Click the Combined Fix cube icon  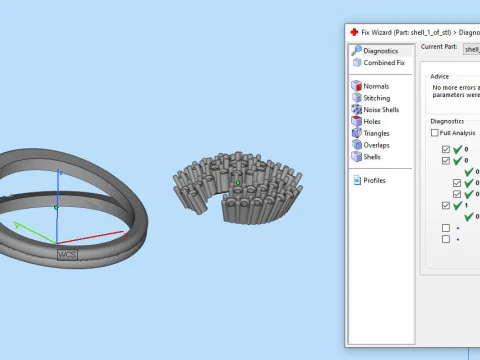[x=357, y=63]
